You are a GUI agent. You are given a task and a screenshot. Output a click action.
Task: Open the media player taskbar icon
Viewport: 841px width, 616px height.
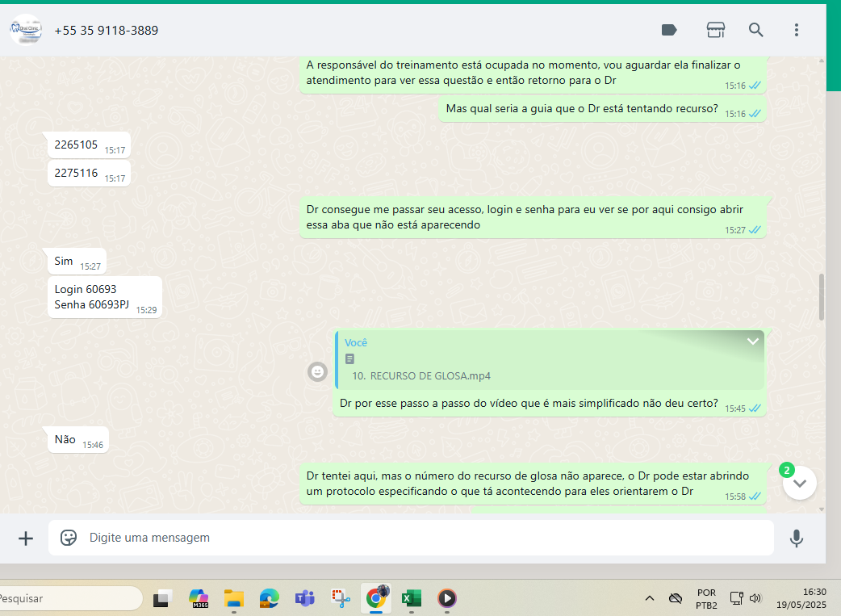pos(447,598)
